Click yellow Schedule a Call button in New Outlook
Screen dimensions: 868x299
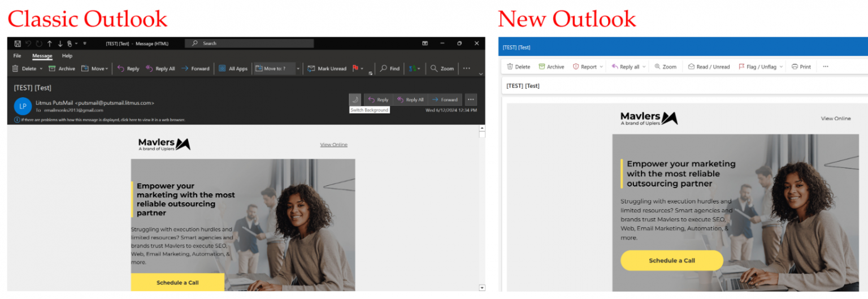671,261
